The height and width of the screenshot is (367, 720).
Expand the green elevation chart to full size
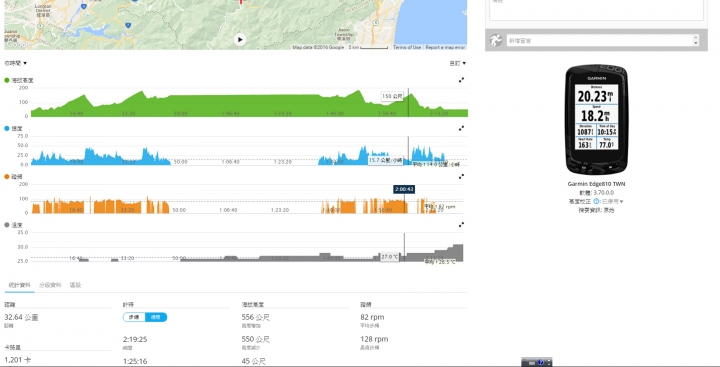tap(461, 80)
